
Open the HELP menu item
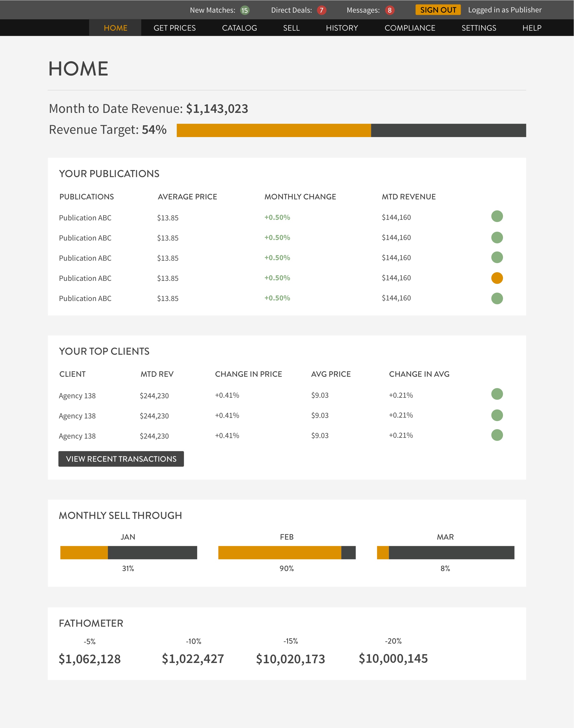pyautogui.click(x=532, y=28)
